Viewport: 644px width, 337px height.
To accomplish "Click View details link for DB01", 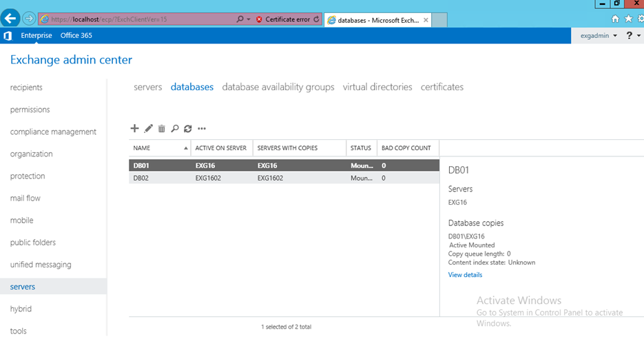I will (465, 275).
